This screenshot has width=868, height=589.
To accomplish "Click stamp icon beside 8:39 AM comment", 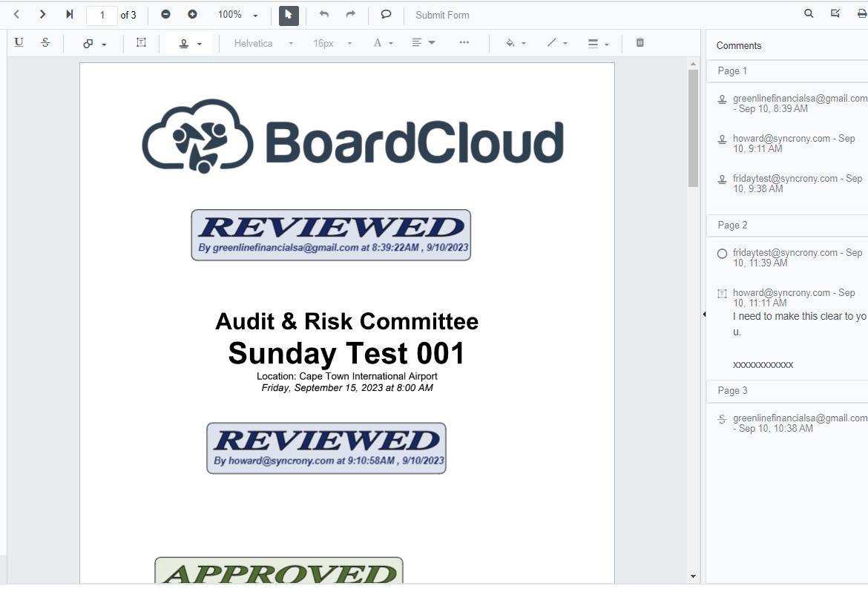I will pyautogui.click(x=722, y=99).
